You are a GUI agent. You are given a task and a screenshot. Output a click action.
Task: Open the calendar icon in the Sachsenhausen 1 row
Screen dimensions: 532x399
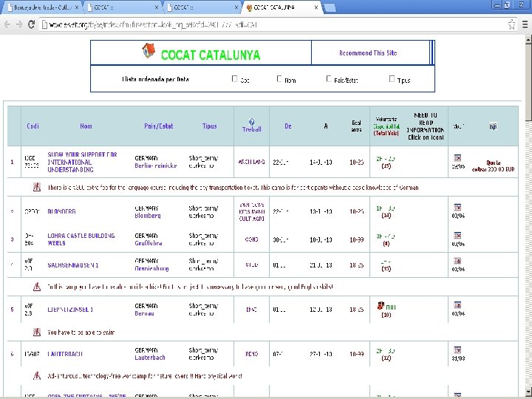[x=457, y=261]
